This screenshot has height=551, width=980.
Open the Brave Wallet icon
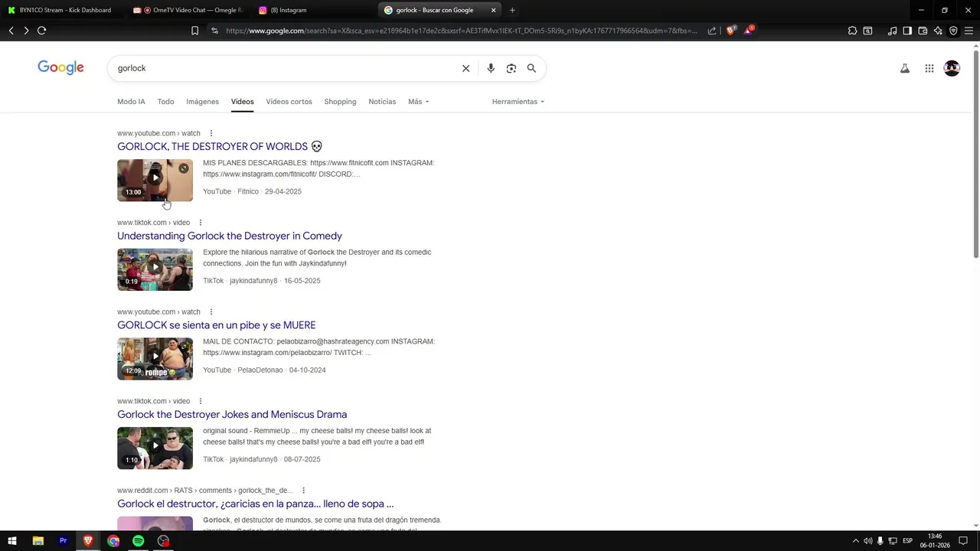(x=923, y=31)
